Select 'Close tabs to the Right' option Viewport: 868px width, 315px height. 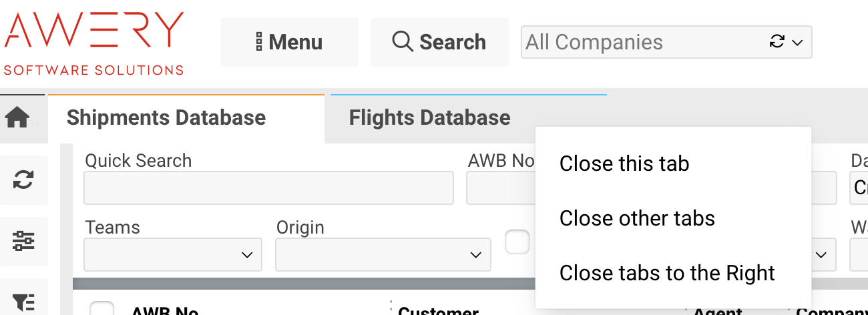click(667, 273)
